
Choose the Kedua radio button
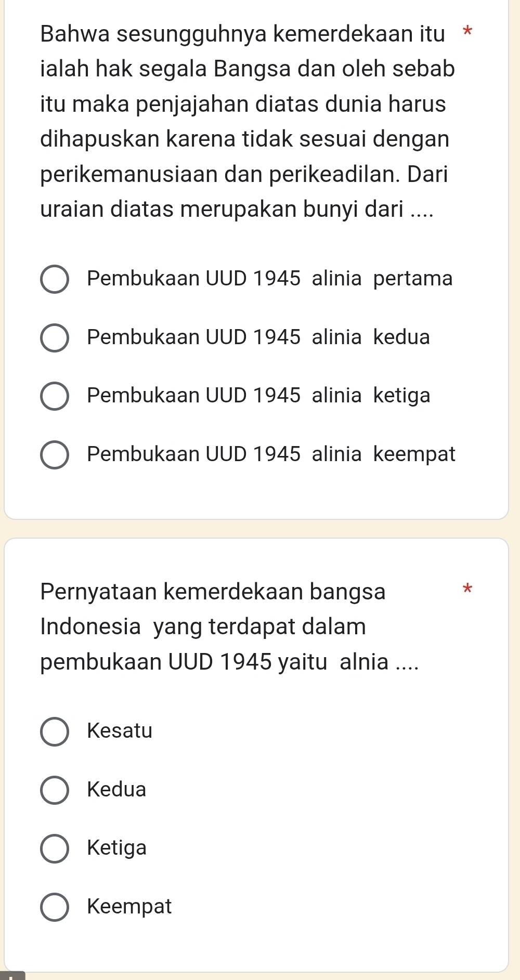coord(54,791)
